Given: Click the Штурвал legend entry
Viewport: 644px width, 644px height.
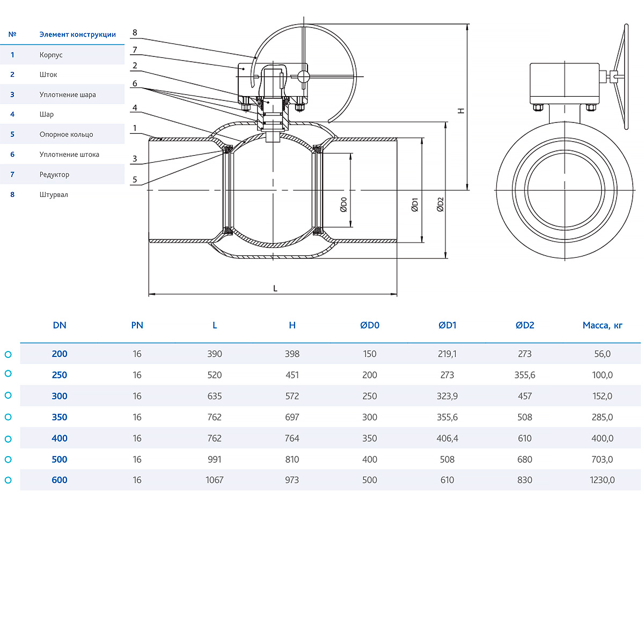Looking at the screenshot, I should tap(54, 194).
